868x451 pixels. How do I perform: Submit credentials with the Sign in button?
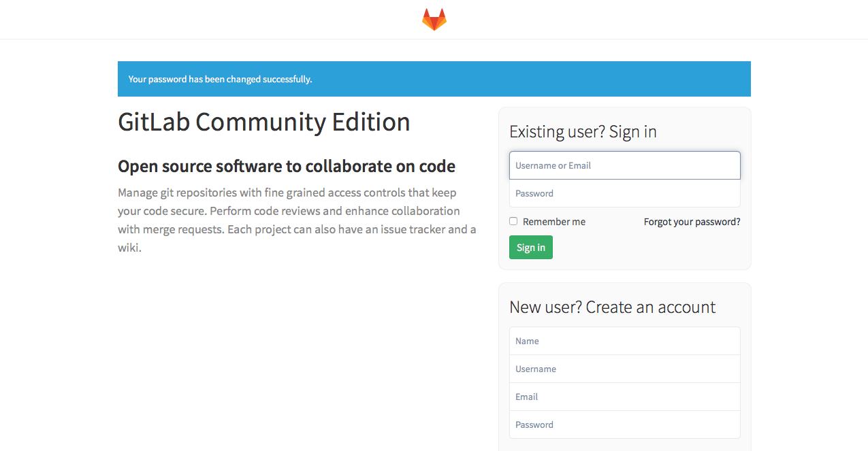tap(530, 247)
